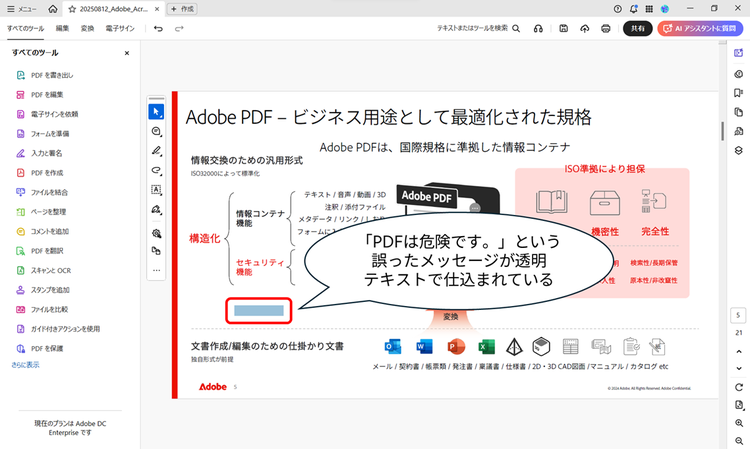Open the AI assistant icon in right rail
Image resolution: width=750 pixels, height=449 pixels.
pos(739,53)
